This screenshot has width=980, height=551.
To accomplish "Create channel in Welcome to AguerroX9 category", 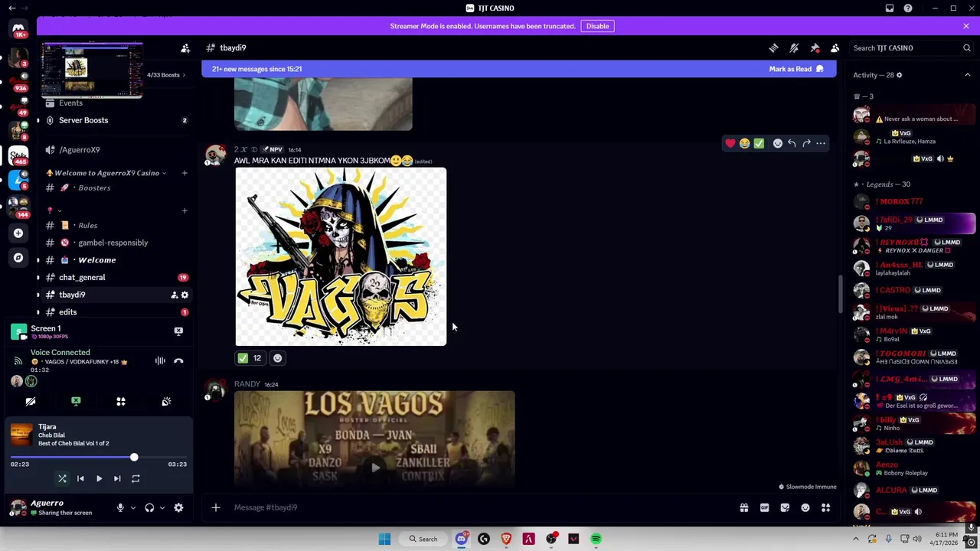I will pyautogui.click(x=185, y=173).
